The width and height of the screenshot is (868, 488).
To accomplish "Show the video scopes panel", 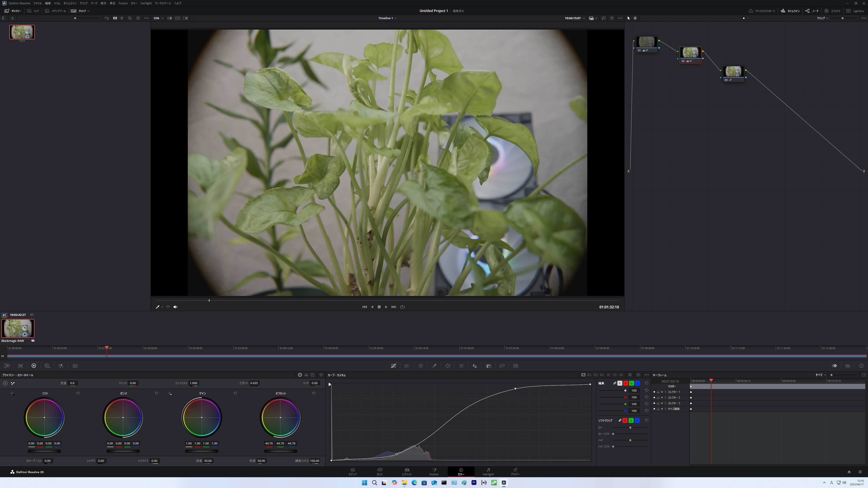I will 848,366.
